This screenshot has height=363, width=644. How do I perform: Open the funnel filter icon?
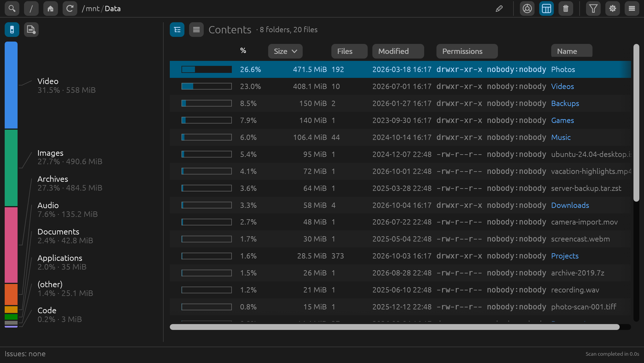coord(593,8)
